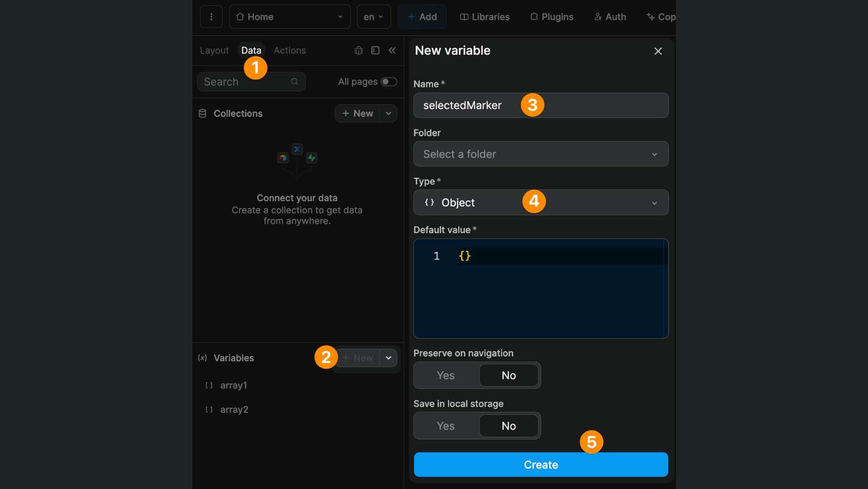The image size is (868, 489).
Task: Open the Select a folder dropdown
Action: pyautogui.click(x=540, y=154)
